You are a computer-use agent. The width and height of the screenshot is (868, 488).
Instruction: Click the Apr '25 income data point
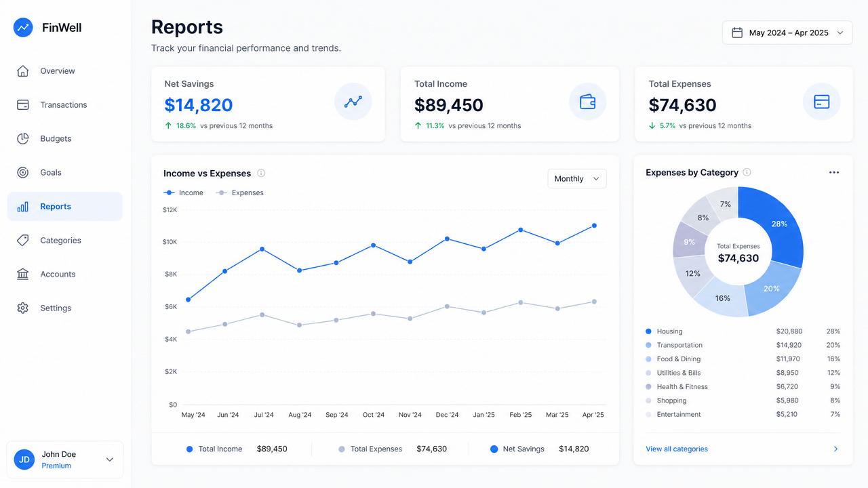coord(594,226)
